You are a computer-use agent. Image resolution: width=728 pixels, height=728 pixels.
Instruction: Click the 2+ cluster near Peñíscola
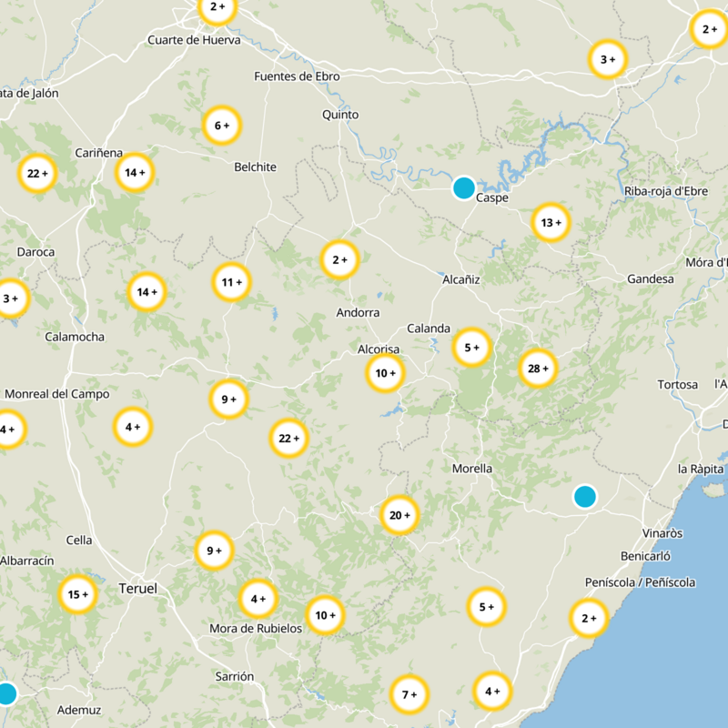click(589, 619)
